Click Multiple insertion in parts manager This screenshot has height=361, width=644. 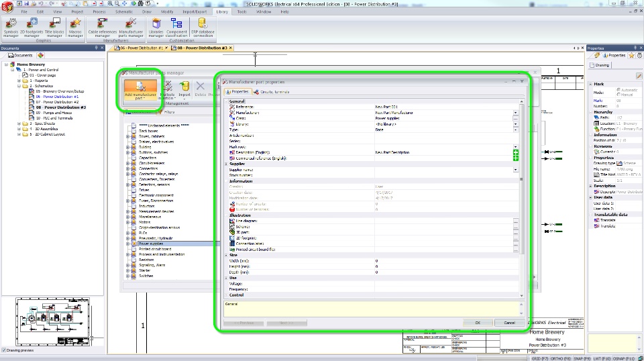(167, 91)
